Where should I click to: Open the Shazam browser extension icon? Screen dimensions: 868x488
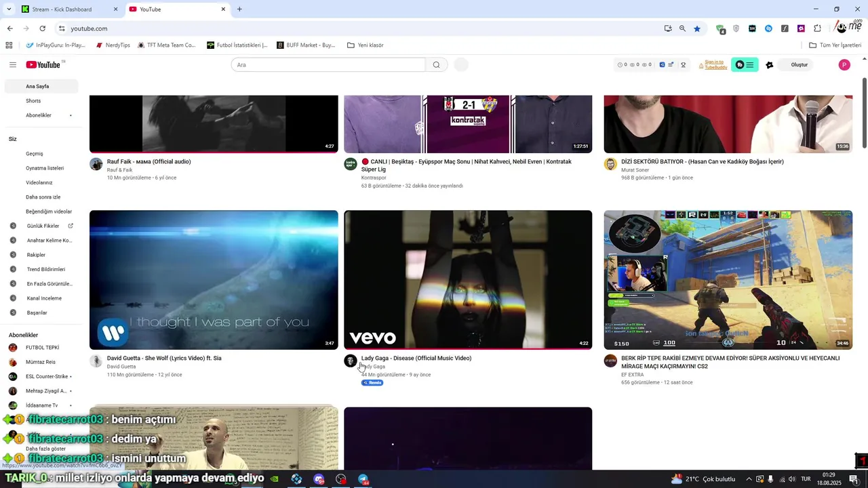click(x=768, y=28)
